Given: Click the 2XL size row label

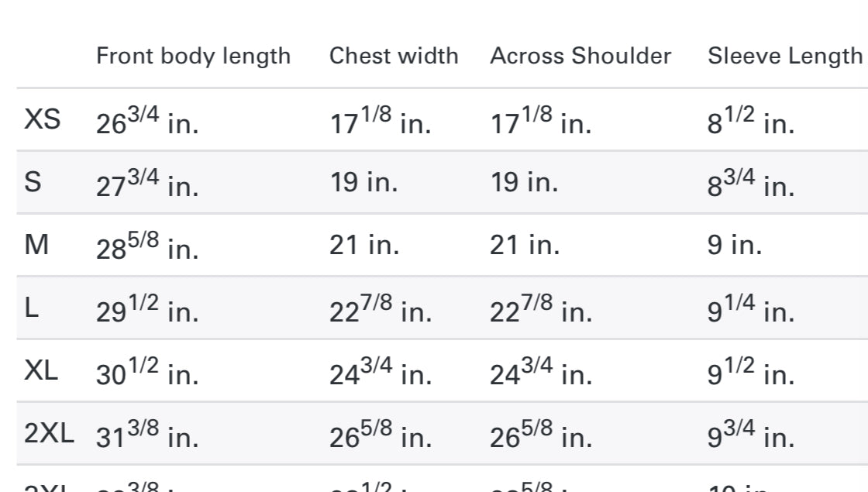Looking at the screenshot, I should 49,434.
